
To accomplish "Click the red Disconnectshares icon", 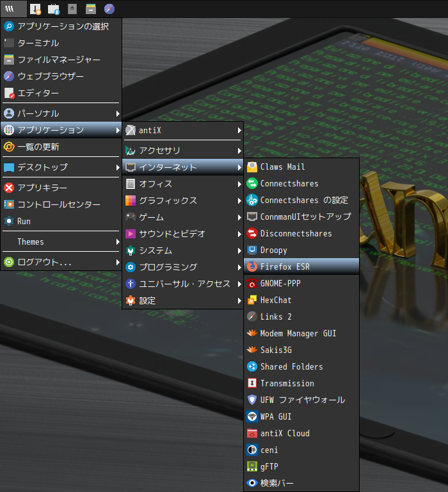I will pyautogui.click(x=252, y=233).
